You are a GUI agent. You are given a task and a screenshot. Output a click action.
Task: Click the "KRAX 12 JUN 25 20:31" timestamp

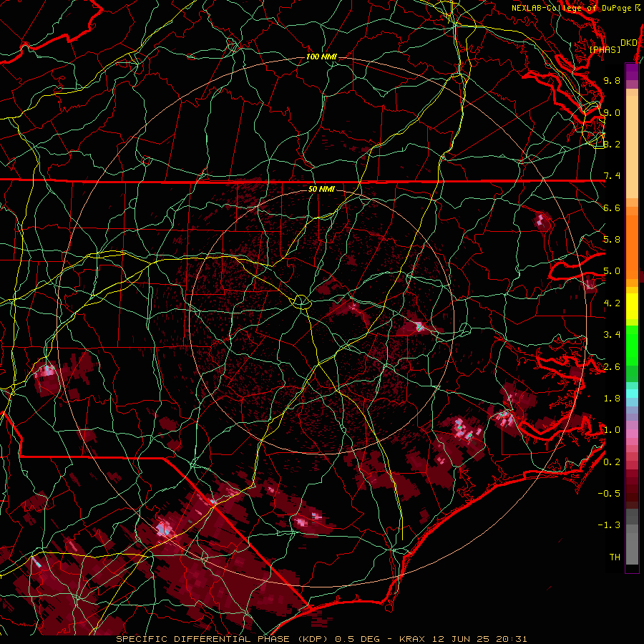pyautogui.click(x=463, y=639)
